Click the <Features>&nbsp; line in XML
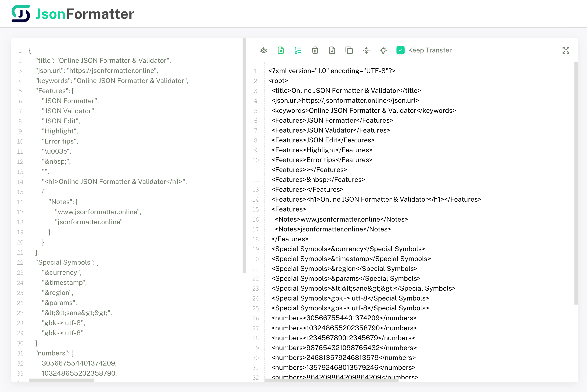The height and width of the screenshot is (392, 587). coord(318,180)
